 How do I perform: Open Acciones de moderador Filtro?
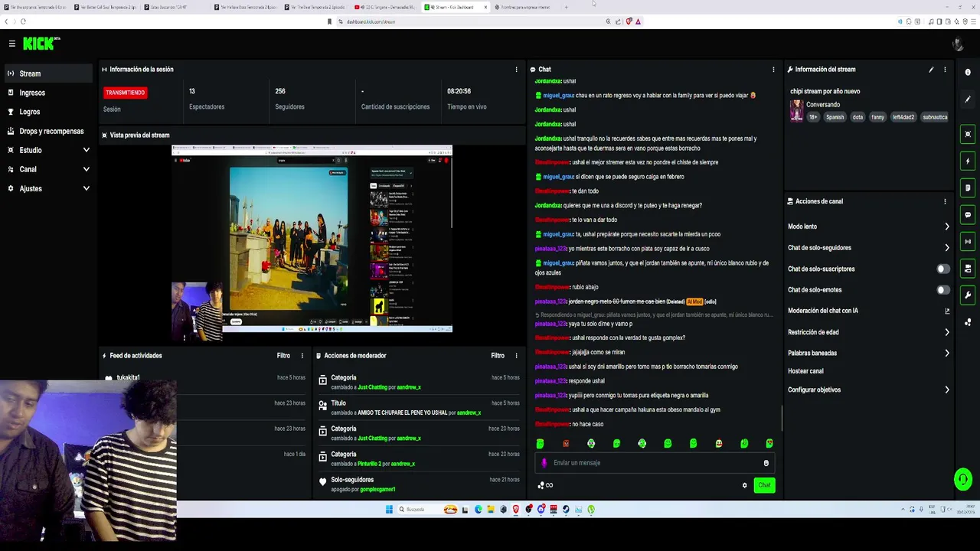coord(498,356)
